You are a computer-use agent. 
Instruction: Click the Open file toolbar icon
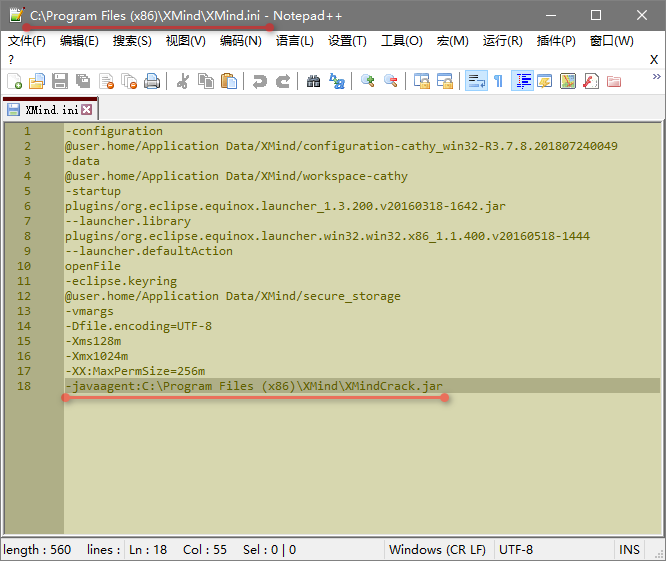pos(37,81)
